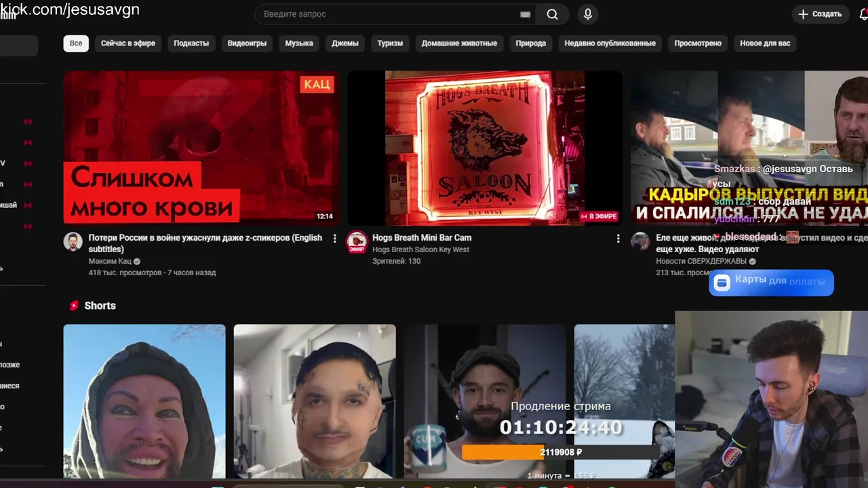Open the snowy trees Shorts thumbnail
The width and height of the screenshot is (868, 488).
(x=625, y=401)
